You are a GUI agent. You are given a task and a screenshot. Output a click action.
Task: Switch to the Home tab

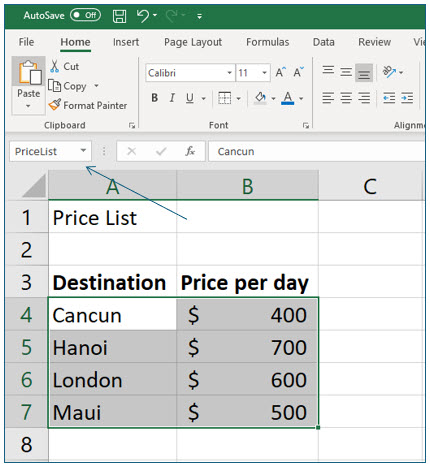point(75,42)
